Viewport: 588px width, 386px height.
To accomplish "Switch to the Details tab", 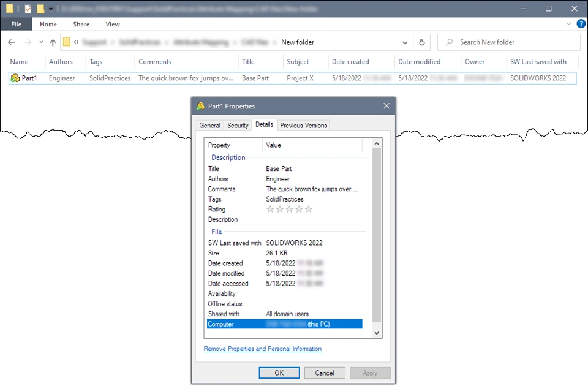I will coord(264,124).
